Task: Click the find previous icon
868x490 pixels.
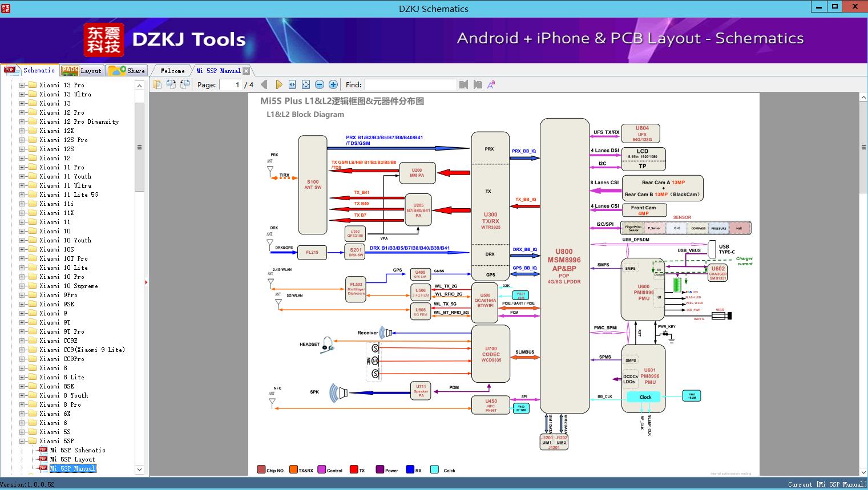Action: pos(463,84)
